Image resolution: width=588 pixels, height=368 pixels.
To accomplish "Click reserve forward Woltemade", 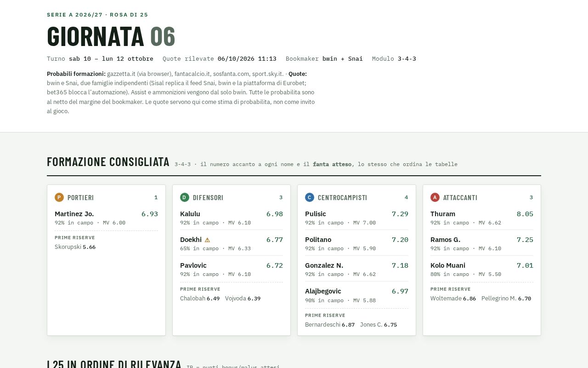I will (446, 299).
